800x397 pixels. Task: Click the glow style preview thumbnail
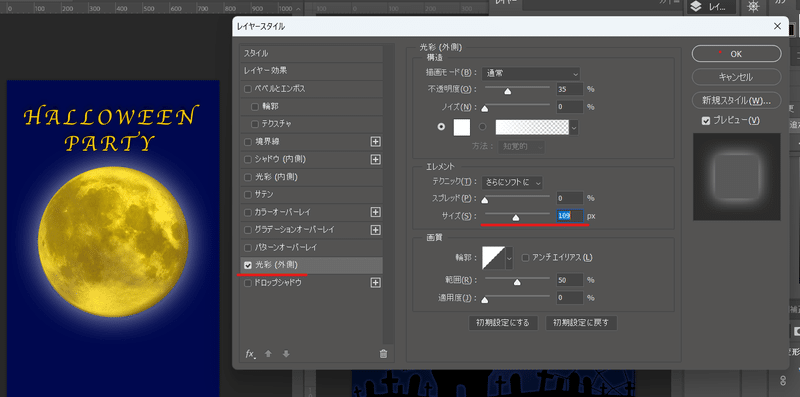736,177
